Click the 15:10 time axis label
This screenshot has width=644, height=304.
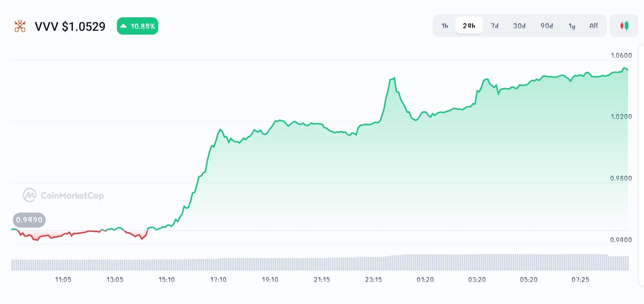(166, 280)
